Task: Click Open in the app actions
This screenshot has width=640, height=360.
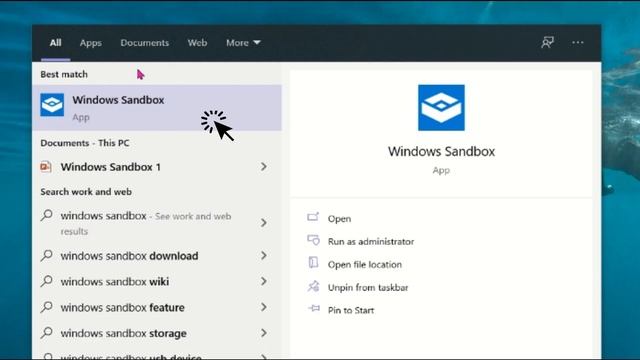Action: 339,218
